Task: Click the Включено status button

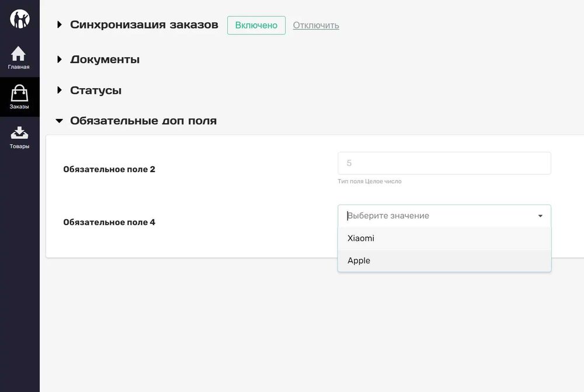Action: (x=256, y=25)
